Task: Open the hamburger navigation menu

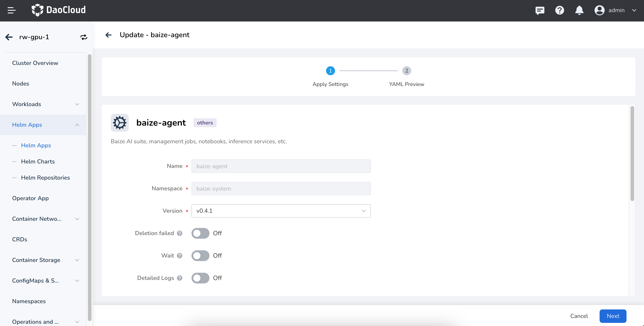Action: coord(11,11)
